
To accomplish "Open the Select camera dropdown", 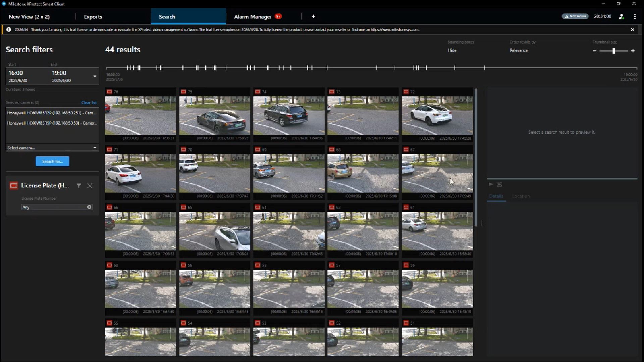I will (x=52, y=148).
